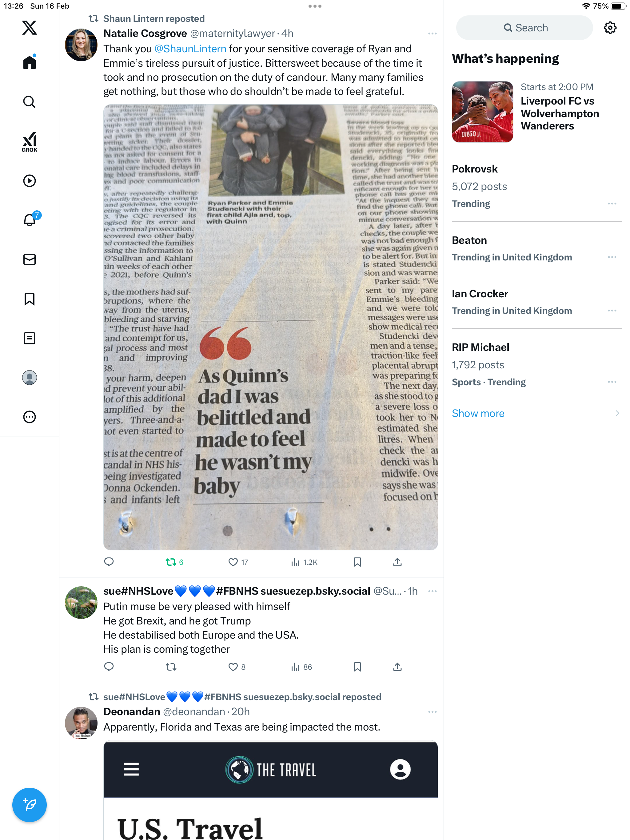Image resolution: width=630 pixels, height=840 pixels.
Task: Open the @ShaunLintern mention link
Action: click(x=190, y=49)
